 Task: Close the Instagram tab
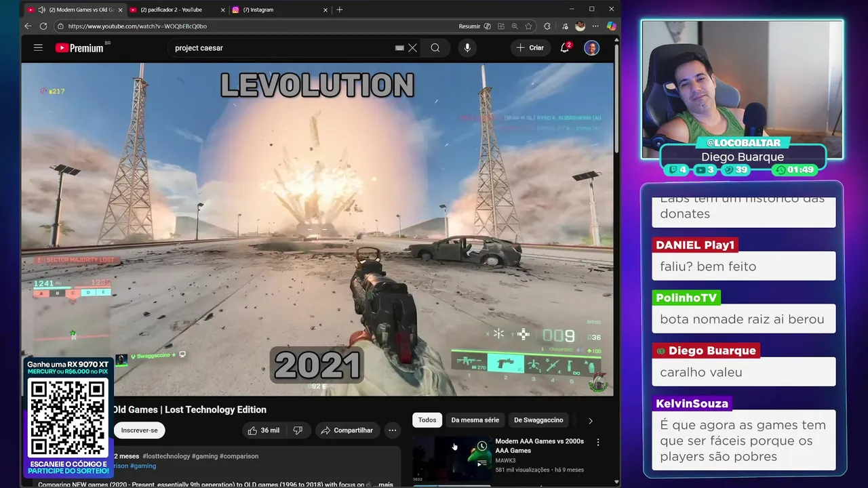325,10
